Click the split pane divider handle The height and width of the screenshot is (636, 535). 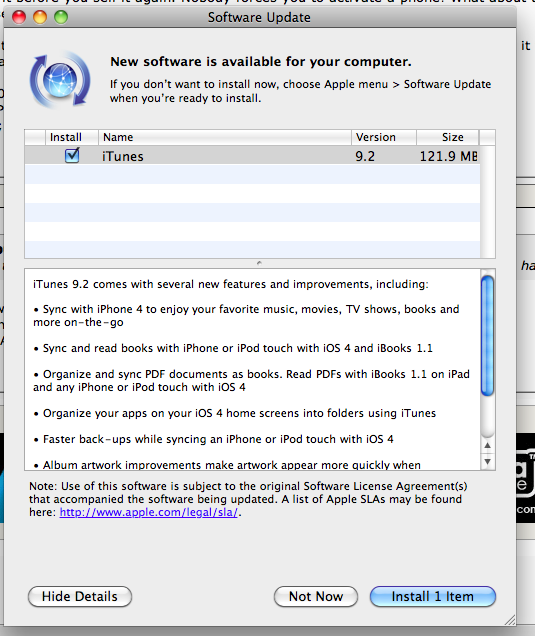click(x=260, y=263)
